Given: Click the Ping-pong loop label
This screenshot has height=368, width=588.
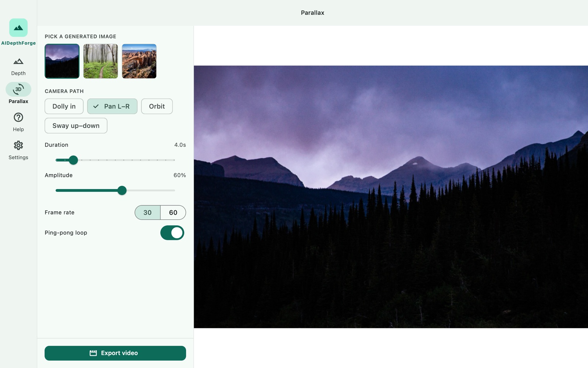Looking at the screenshot, I should tap(66, 233).
